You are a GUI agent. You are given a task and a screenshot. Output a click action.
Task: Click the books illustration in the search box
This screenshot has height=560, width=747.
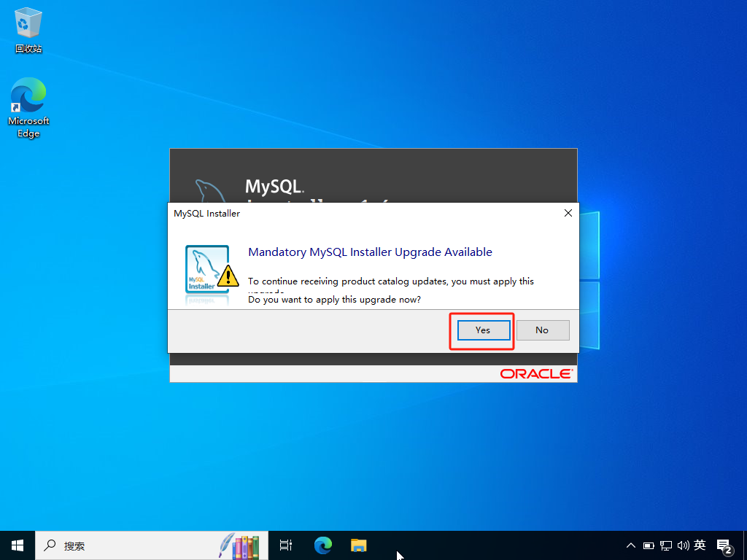pos(239,545)
